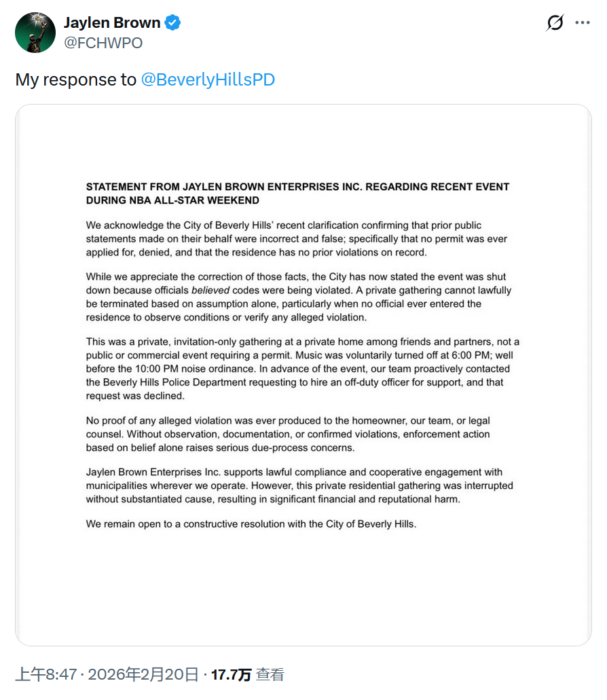Click the "My response to" tweet text

point(75,79)
